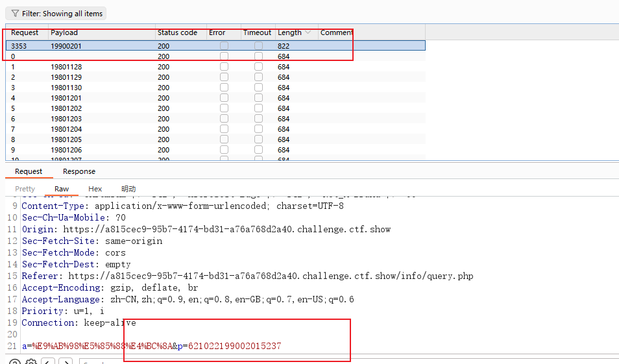Select payload cell 19801128
The width and height of the screenshot is (619, 364).
[x=66, y=67]
